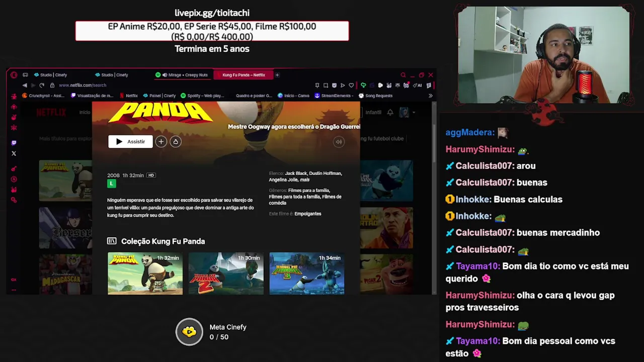This screenshot has height=362, width=644.
Task: Toggle trailer audio mute speaker icon
Action: point(339,142)
